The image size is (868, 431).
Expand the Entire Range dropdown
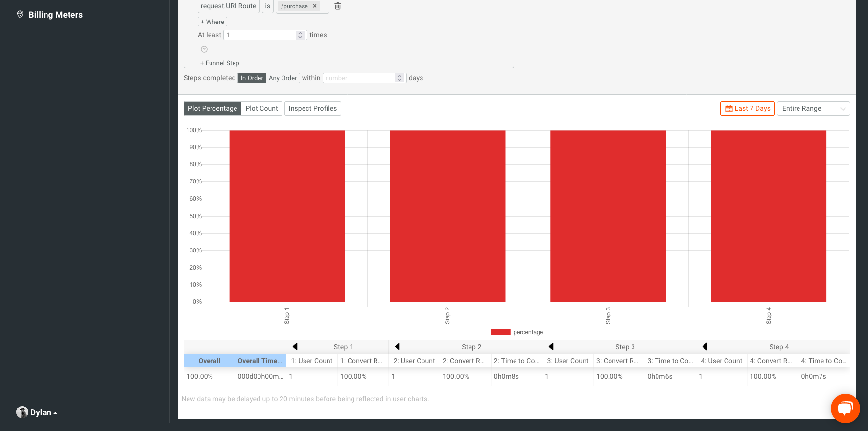[x=814, y=109]
